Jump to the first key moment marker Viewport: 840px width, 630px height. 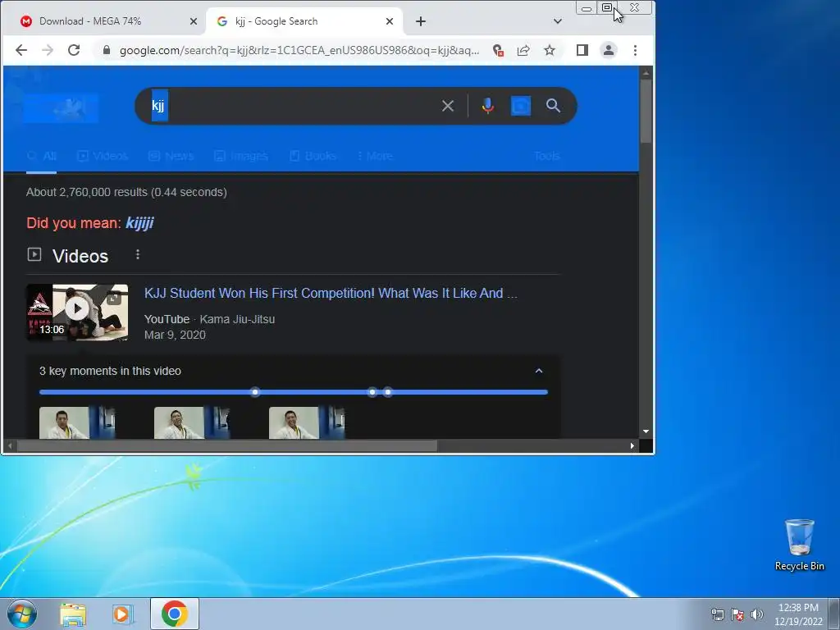point(255,392)
